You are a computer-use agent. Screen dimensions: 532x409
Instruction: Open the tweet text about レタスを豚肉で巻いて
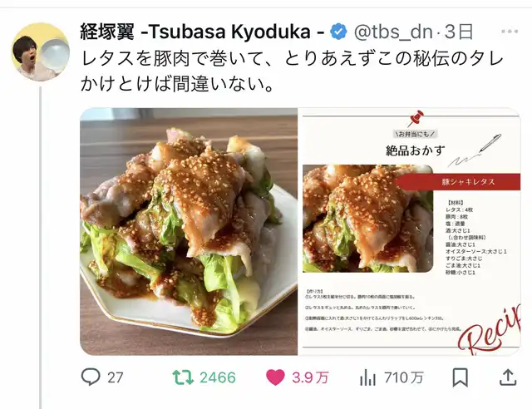click(292, 71)
